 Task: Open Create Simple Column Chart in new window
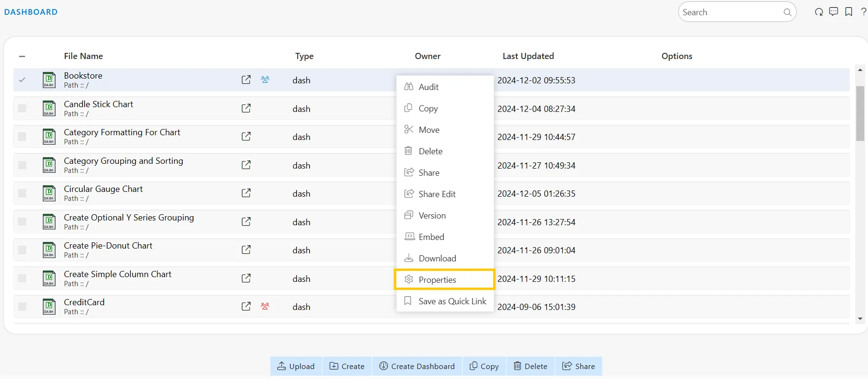(x=246, y=278)
